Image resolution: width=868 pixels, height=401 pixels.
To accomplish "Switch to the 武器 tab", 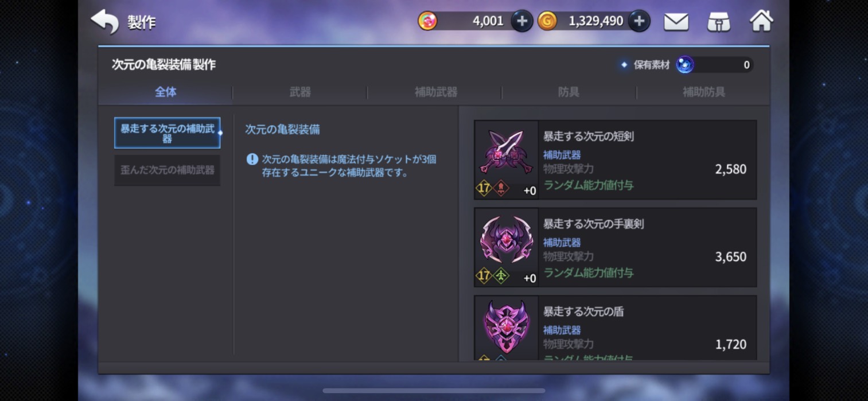I will [x=300, y=92].
